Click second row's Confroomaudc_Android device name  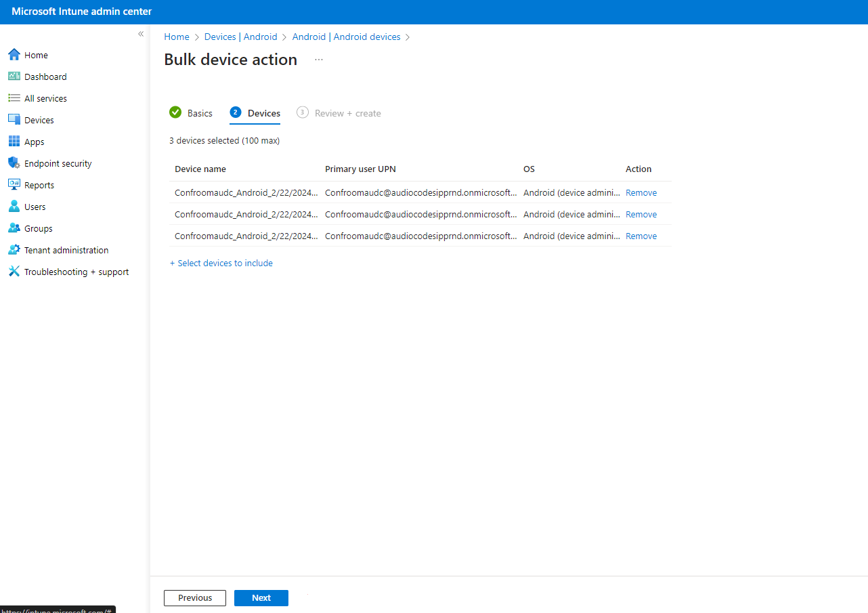tap(246, 214)
